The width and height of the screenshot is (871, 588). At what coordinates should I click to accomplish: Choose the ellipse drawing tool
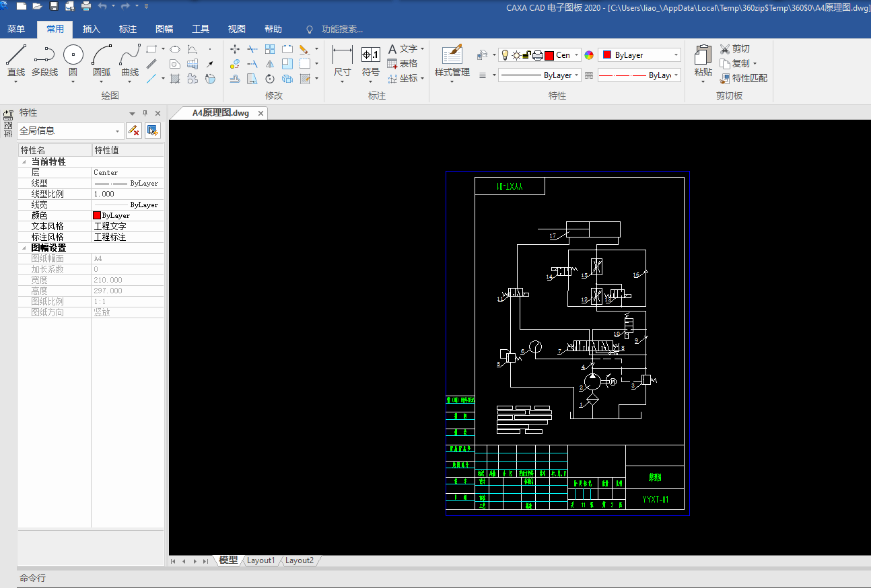(174, 49)
